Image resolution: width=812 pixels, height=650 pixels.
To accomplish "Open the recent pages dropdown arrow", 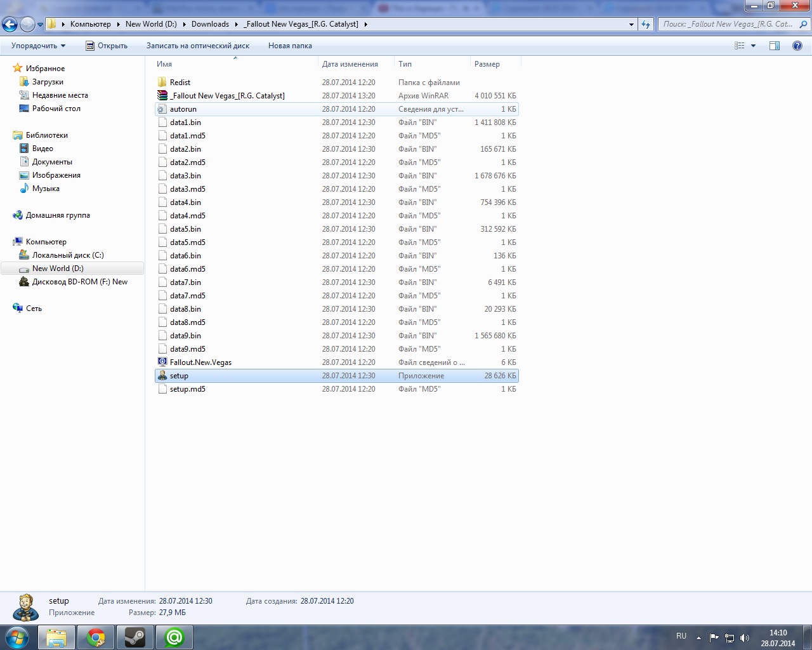I will pyautogui.click(x=40, y=25).
